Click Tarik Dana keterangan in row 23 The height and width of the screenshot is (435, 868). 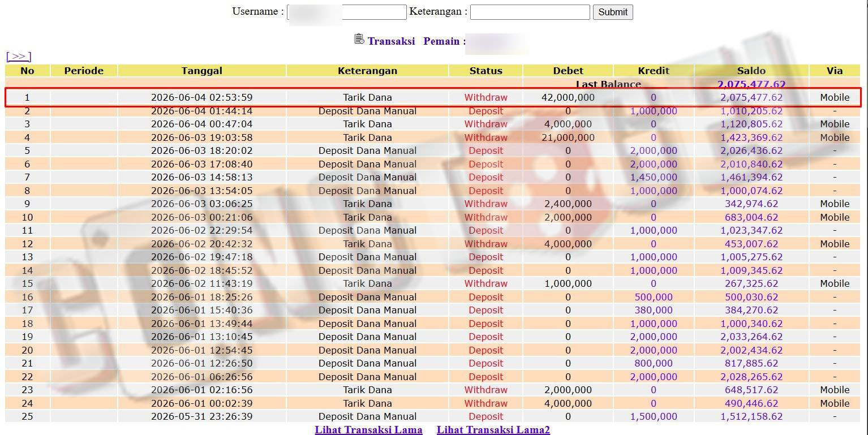[x=367, y=390]
